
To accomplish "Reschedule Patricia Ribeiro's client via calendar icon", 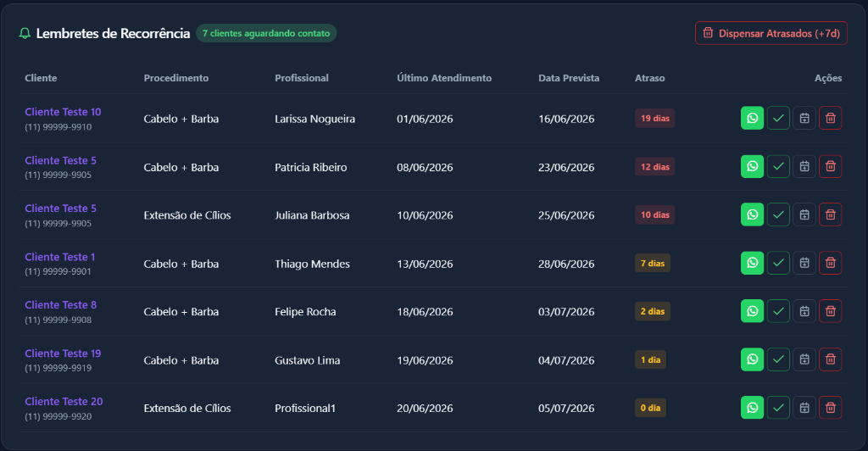I will click(x=804, y=166).
